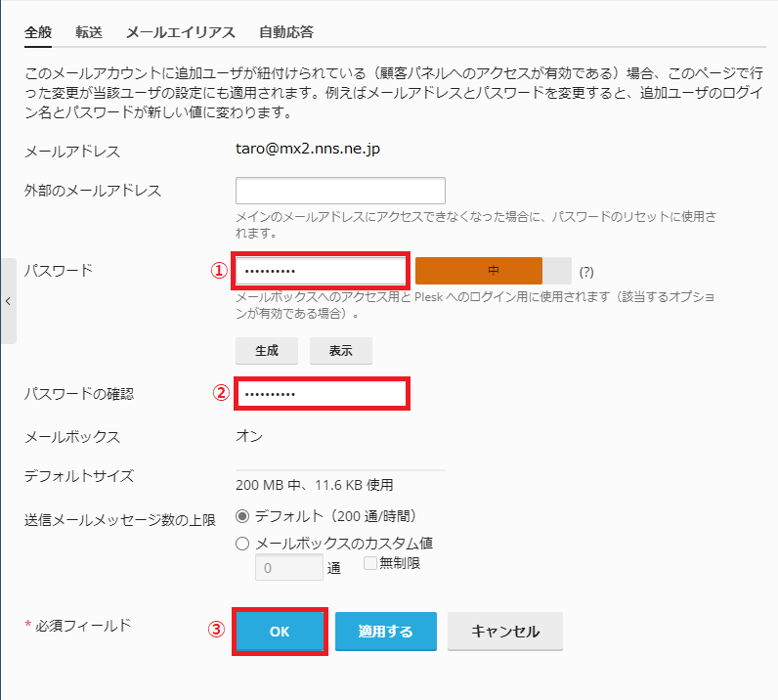
Task: Click the orange password strength meter
Action: 493,271
